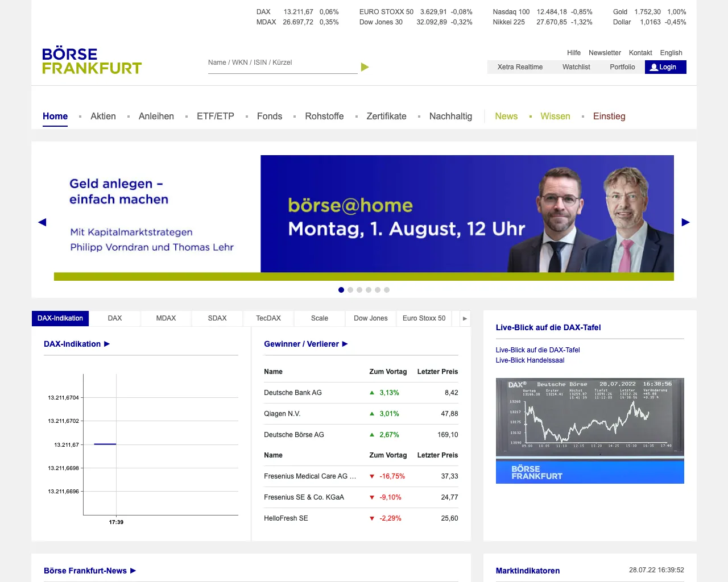
Task: Click the Börse Frankfurt logo
Action: [92, 60]
